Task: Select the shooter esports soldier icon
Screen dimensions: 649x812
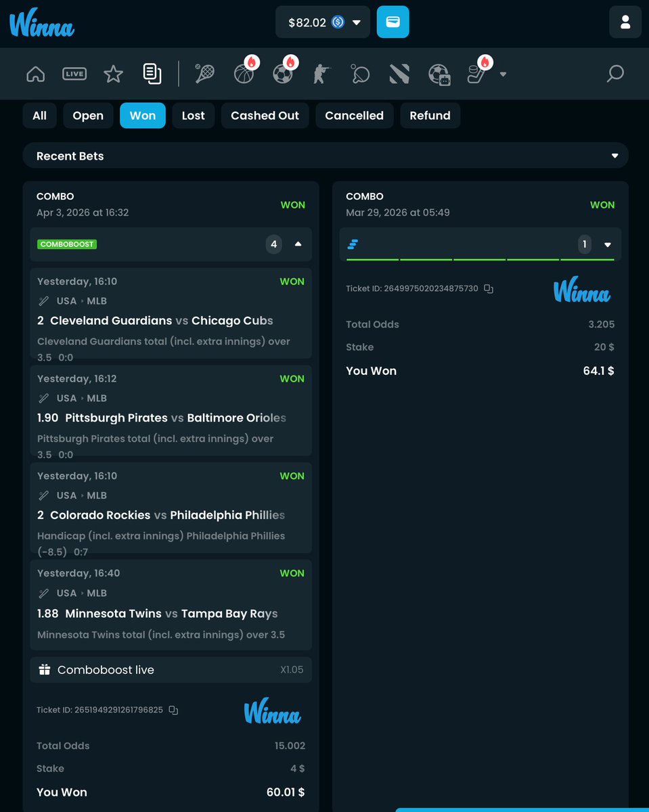Action: (x=321, y=74)
